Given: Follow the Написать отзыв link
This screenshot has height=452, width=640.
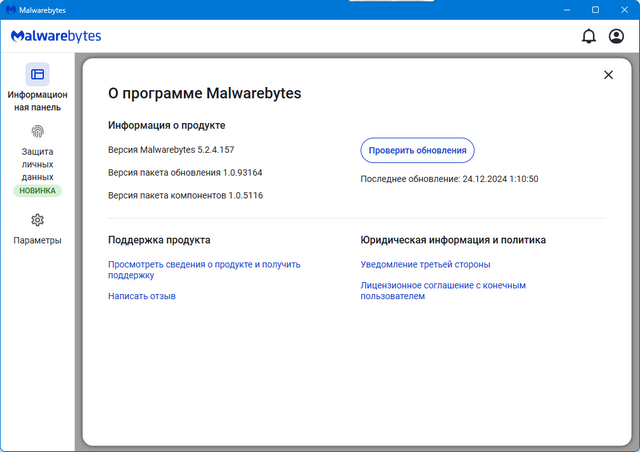Looking at the screenshot, I should coord(142,296).
